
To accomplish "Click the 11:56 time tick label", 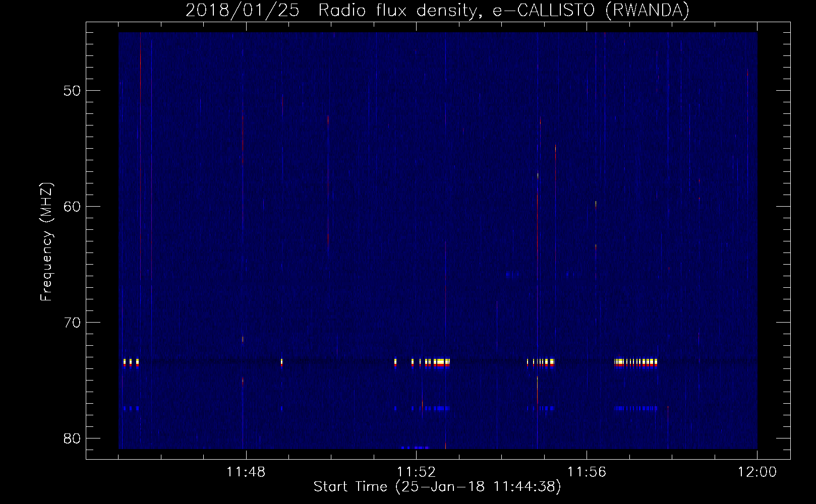I will 587,472.
